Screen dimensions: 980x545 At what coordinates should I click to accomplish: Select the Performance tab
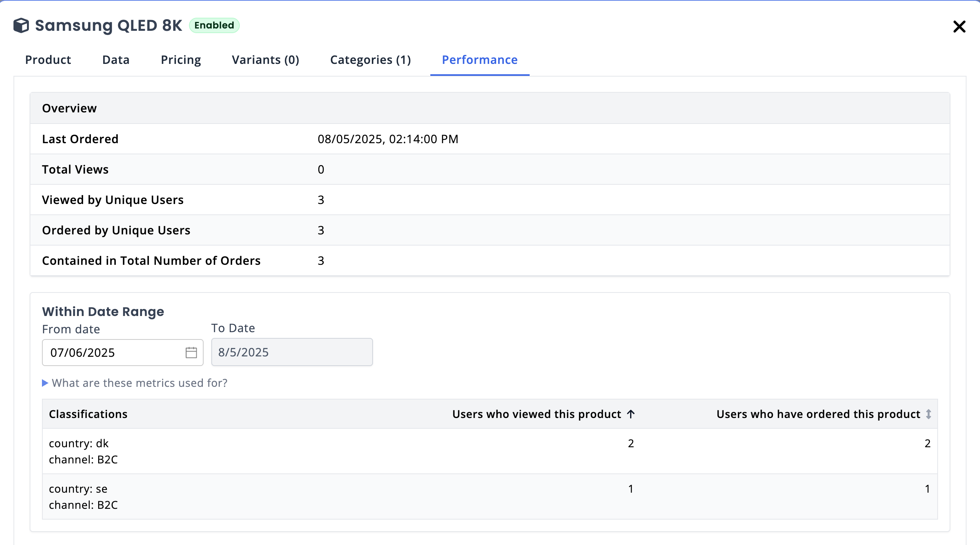coord(480,60)
